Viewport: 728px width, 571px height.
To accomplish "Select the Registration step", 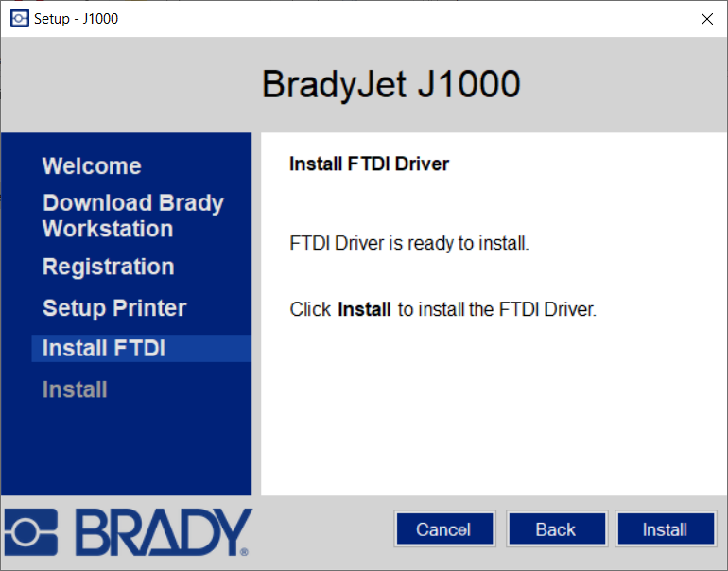I will 108,267.
